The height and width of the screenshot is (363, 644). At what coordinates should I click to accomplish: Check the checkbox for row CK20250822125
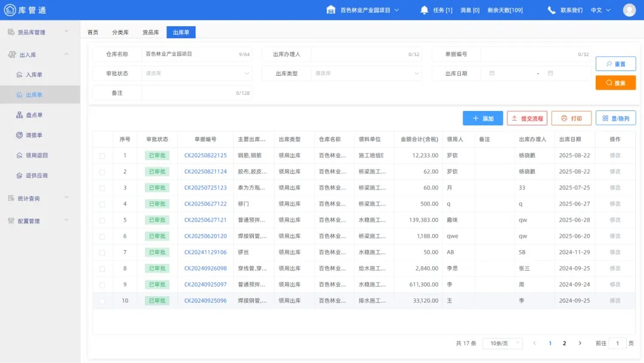[101, 155]
